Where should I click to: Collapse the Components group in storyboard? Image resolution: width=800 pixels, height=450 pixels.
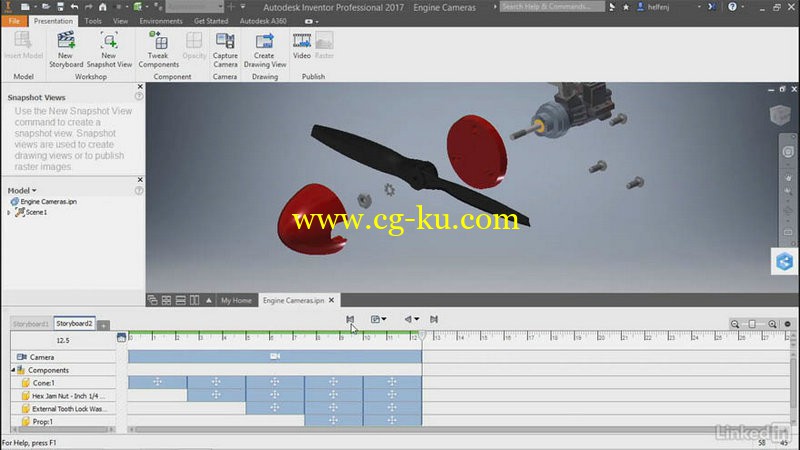13,370
